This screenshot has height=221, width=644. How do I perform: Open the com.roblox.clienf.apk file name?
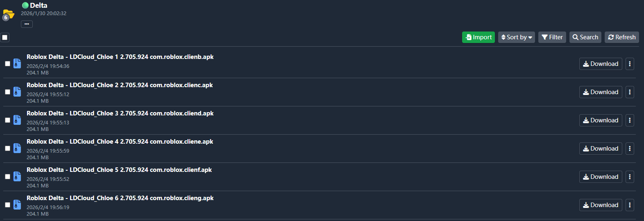pos(119,170)
